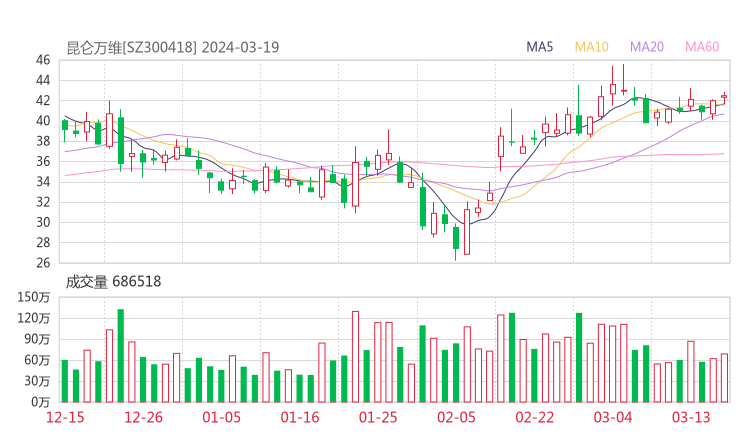Click the 26 price axis label

click(43, 263)
